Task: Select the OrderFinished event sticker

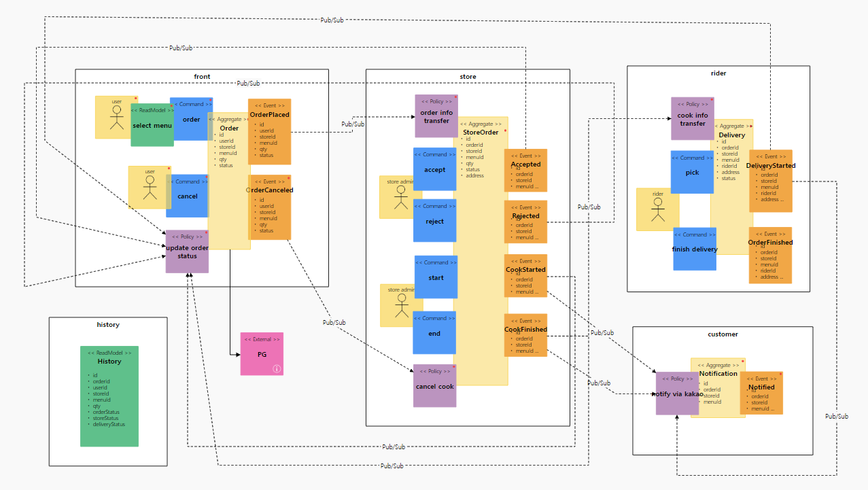Action: point(770,255)
